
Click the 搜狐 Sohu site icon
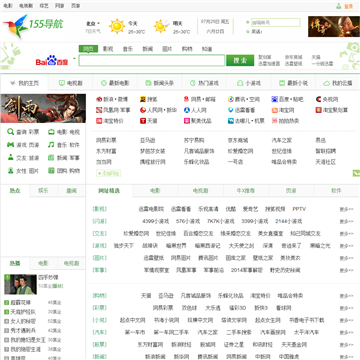(x=143, y=99)
